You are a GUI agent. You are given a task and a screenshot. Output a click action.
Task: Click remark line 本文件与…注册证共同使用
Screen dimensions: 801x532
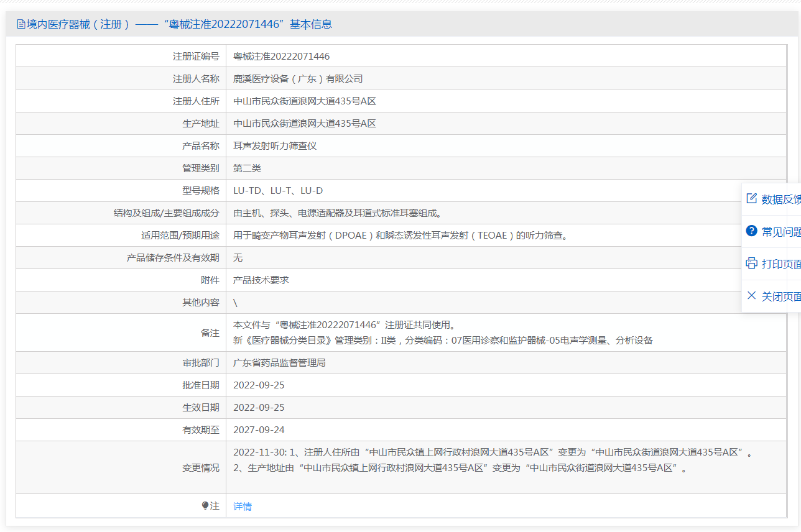(x=346, y=325)
